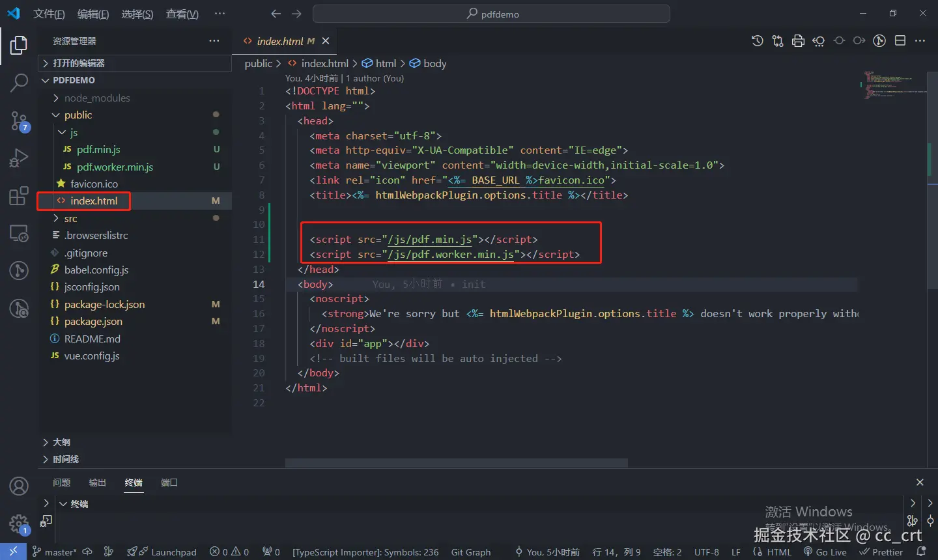938x560 pixels.
Task: Open the Search view in activity bar
Action: coord(19,83)
